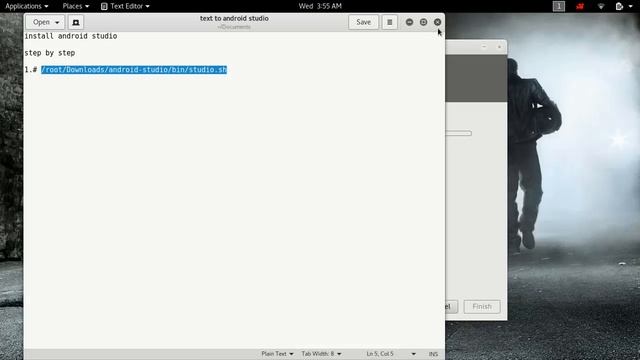
Task: Click the highlighted studio.sh path text
Action: coord(134,70)
